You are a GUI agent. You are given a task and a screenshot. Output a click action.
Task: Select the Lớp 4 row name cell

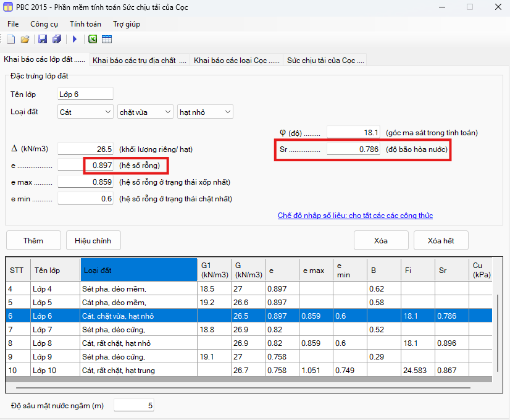(x=56, y=288)
